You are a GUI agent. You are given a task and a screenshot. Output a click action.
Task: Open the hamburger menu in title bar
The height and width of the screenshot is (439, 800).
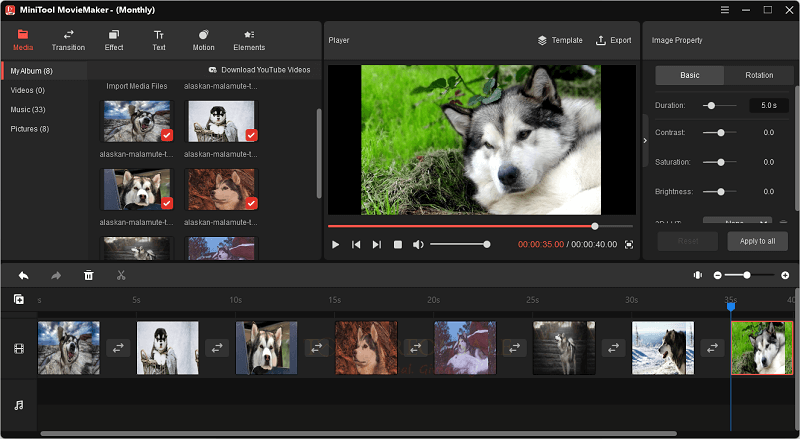(725, 10)
